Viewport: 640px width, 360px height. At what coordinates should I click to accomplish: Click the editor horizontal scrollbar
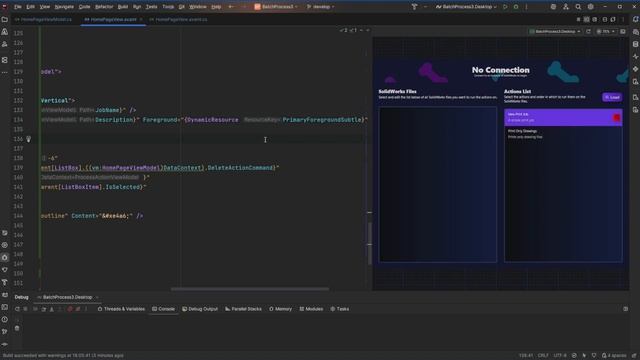pos(250,289)
